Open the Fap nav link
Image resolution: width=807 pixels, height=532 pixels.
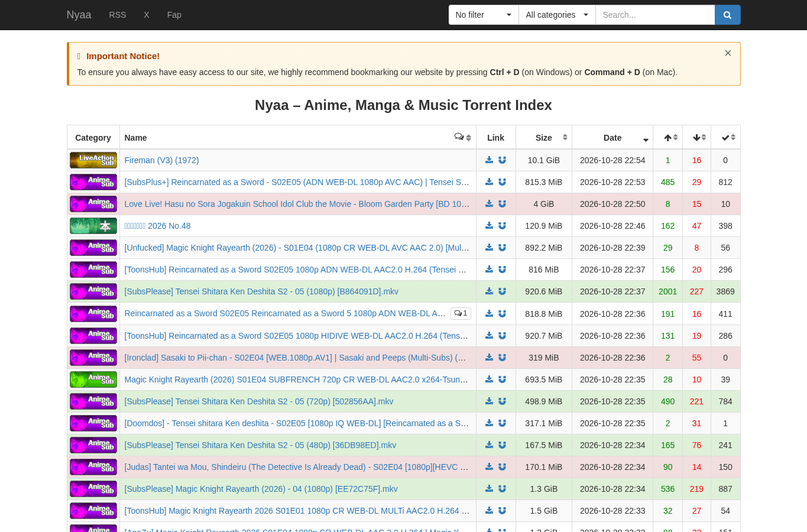pyautogui.click(x=174, y=15)
